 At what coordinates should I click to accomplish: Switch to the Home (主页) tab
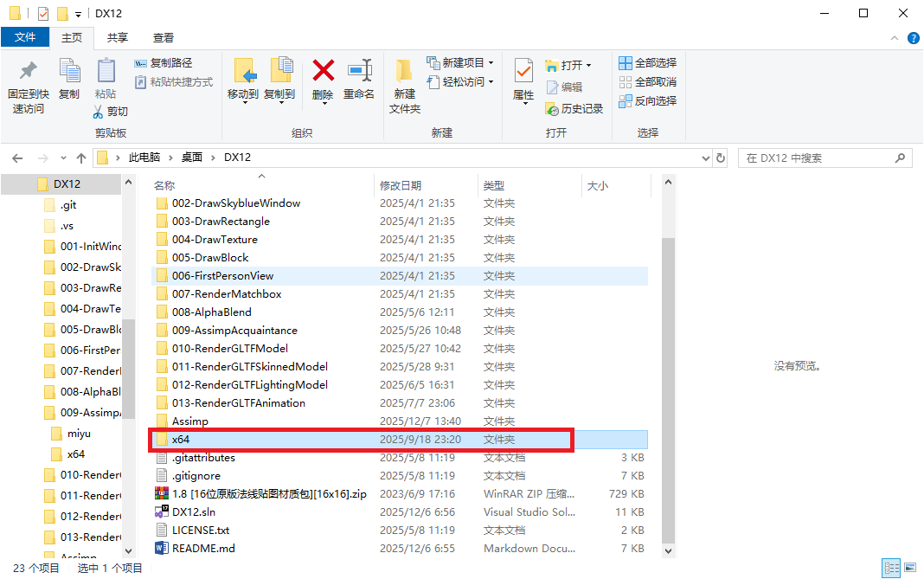coord(72,38)
